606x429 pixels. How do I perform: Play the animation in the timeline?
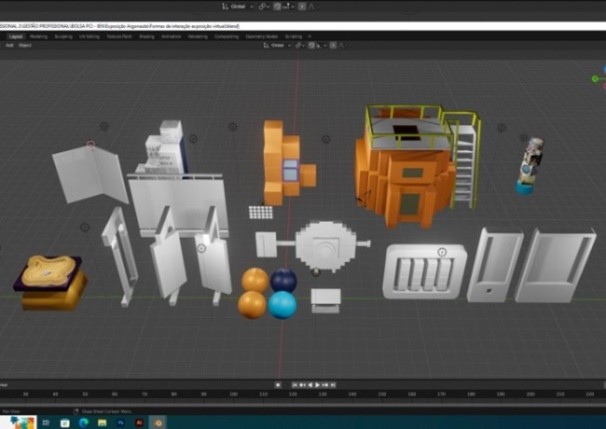[x=317, y=384]
